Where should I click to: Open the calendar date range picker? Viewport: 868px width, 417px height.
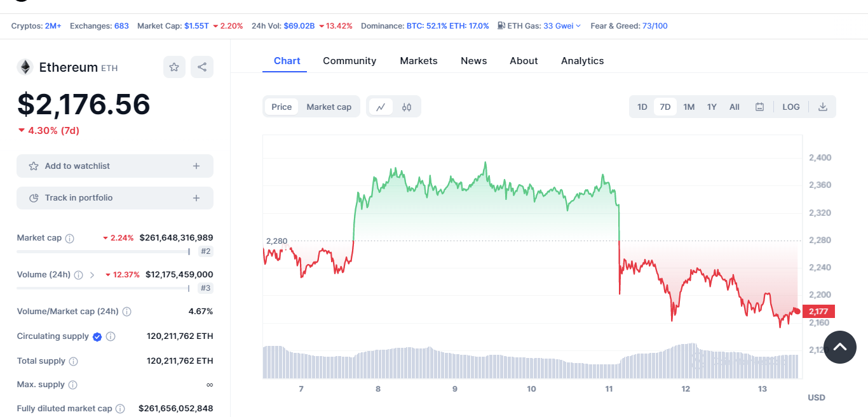coord(759,107)
